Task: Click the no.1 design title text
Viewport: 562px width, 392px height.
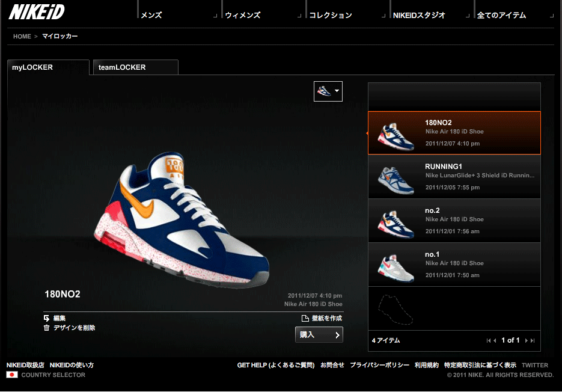Action: (432, 254)
